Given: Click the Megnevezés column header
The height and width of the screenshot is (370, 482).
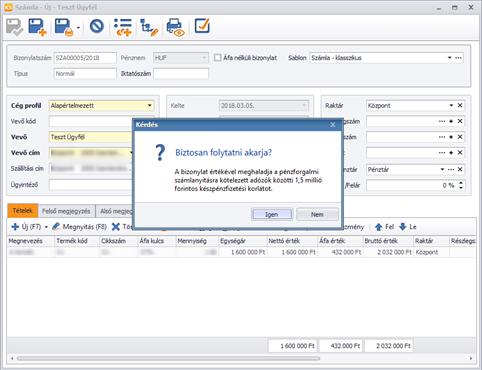Looking at the screenshot, I should [30, 241].
